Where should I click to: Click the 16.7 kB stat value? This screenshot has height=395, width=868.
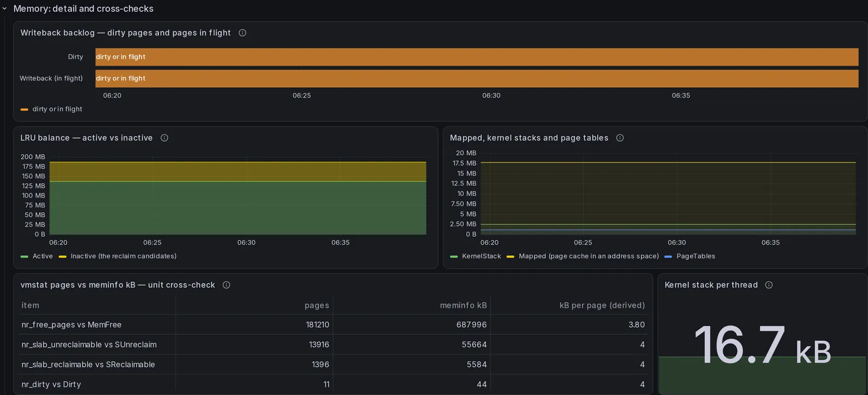tap(762, 345)
